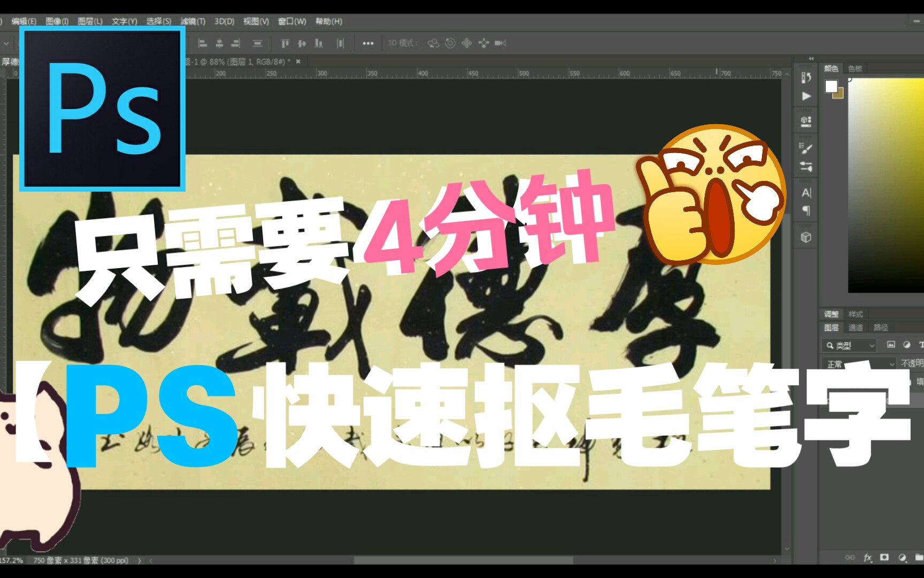Image resolution: width=924 pixels, height=578 pixels.
Task: Open the three-dots more align options
Action: tap(368, 43)
